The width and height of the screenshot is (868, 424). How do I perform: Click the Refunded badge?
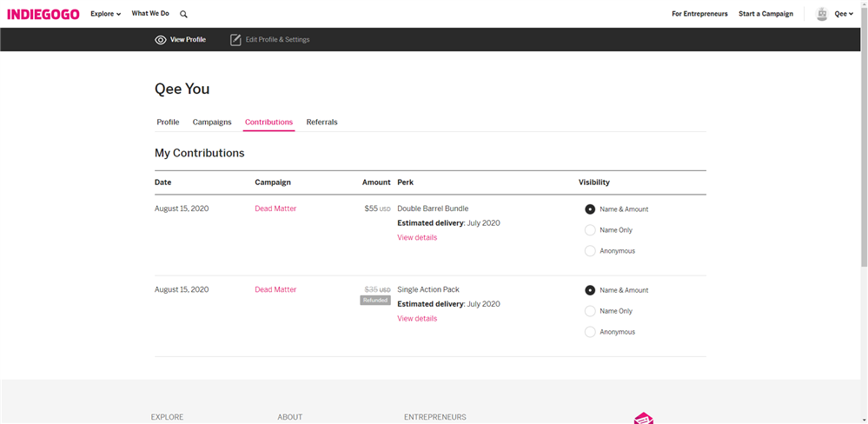(375, 300)
